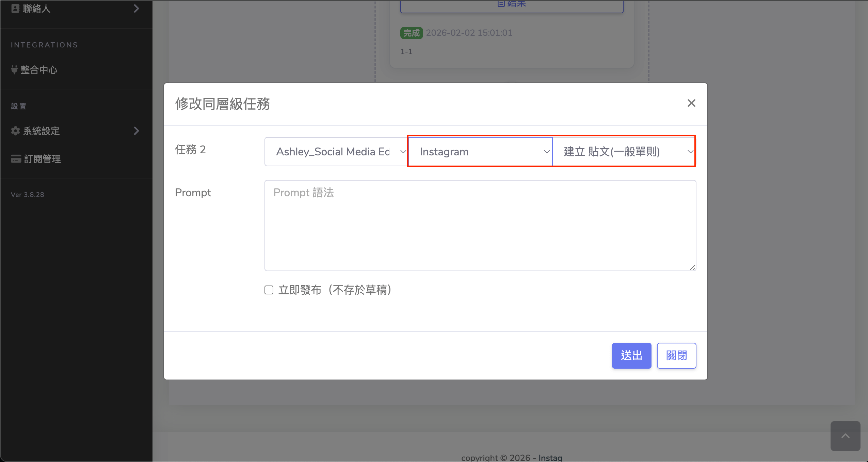Close the dialog with the X icon
The image size is (868, 462).
[691, 103]
